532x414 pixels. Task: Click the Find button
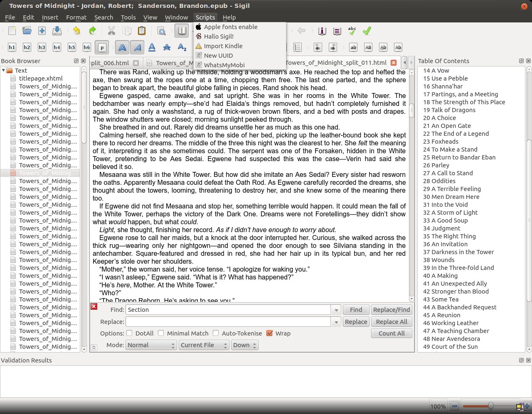tap(356, 310)
